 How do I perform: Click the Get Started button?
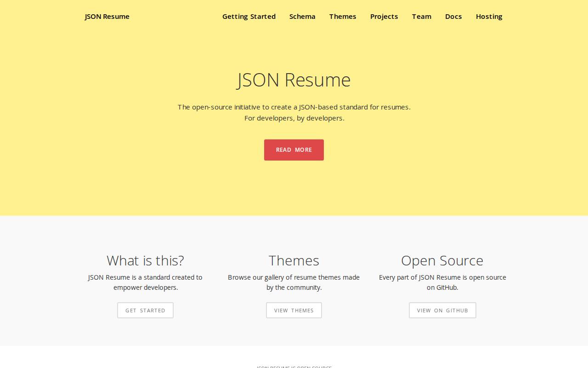(x=145, y=310)
